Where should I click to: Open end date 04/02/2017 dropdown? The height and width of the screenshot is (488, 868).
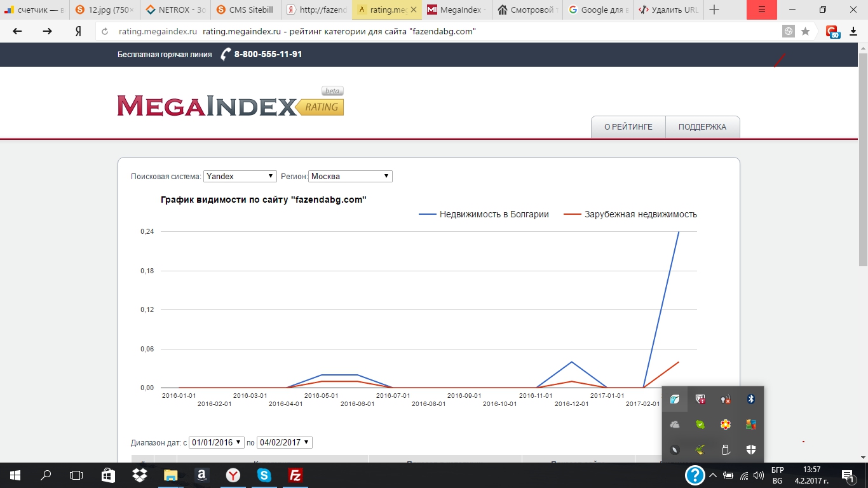[x=284, y=442]
